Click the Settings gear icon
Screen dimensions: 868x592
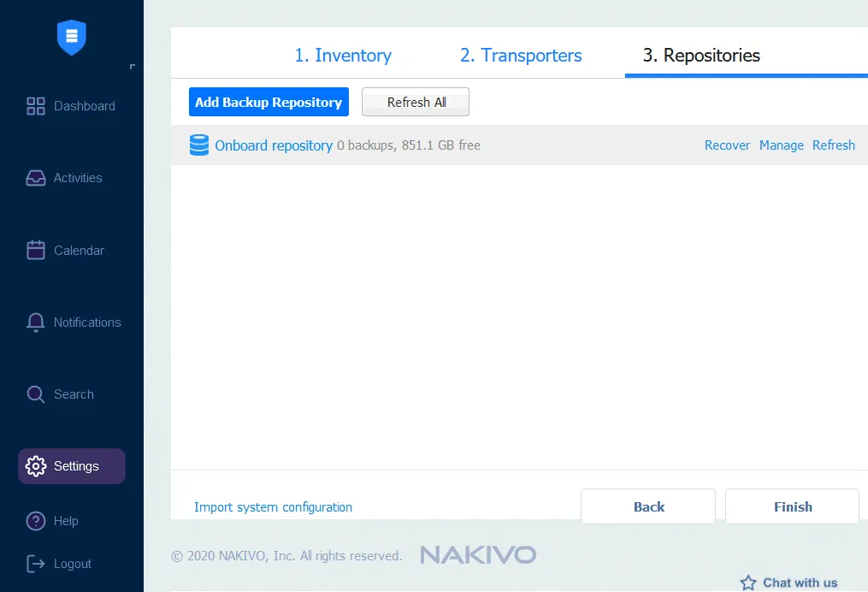coord(36,466)
